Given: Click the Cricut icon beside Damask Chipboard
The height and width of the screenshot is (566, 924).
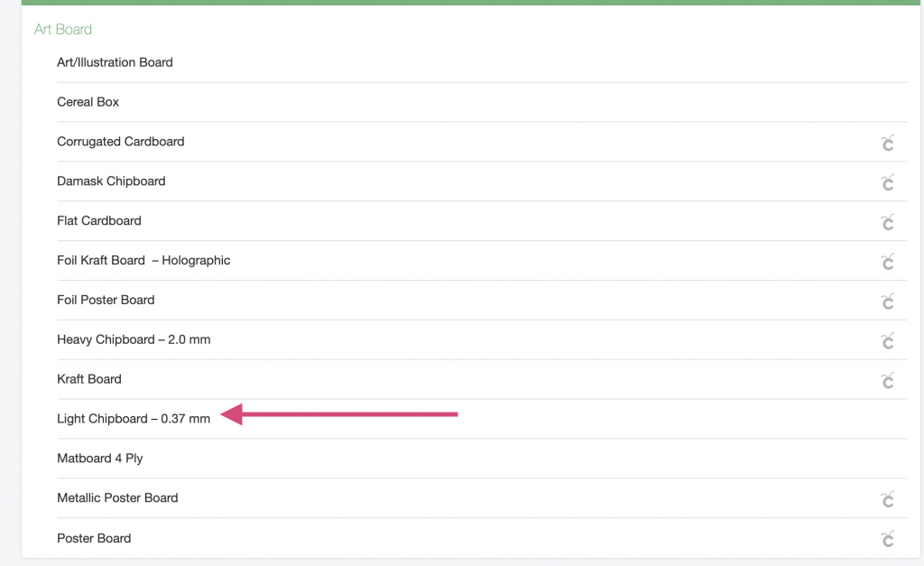Looking at the screenshot, I should [888, 182].
